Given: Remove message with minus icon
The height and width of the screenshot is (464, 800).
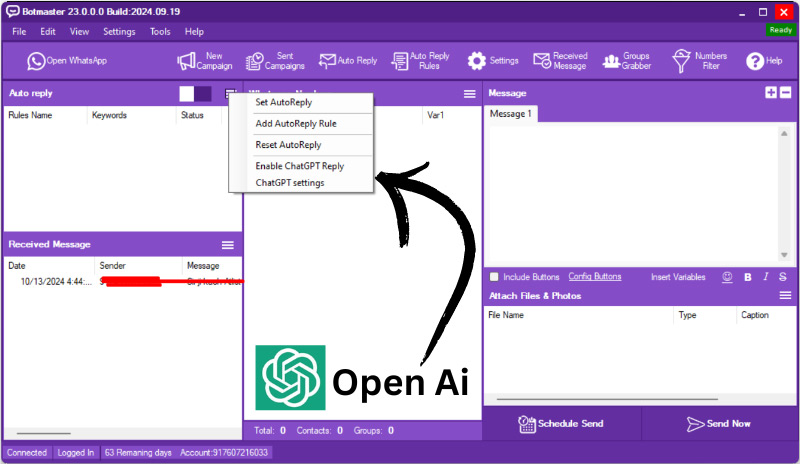Looking at the screenshot, I should coord(786,92).
